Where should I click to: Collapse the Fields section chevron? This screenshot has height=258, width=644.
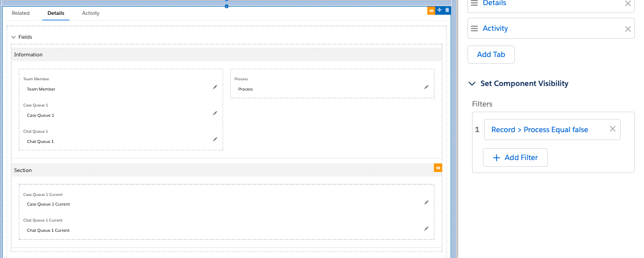[13, 37]
